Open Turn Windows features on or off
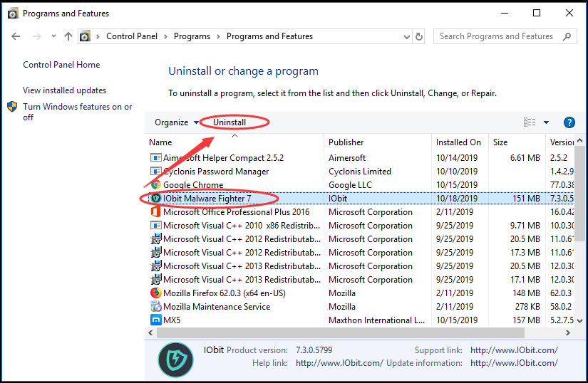588x383 pixels. coord(77,112)
